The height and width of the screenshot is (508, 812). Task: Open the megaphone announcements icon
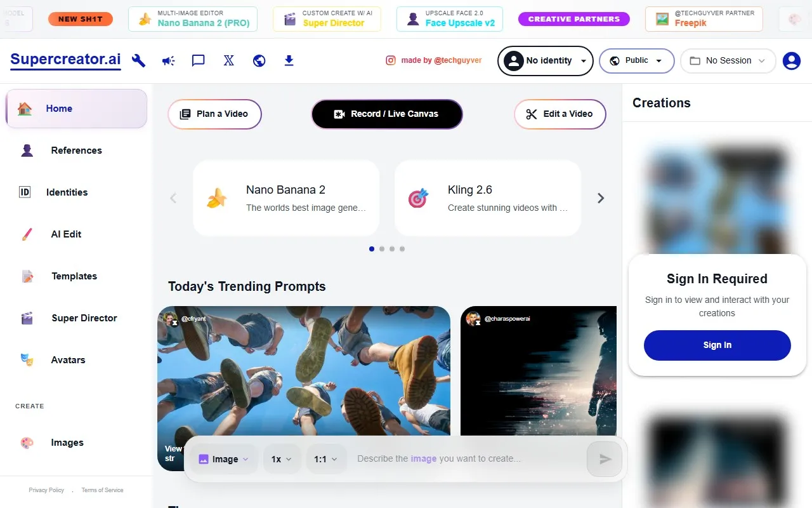(168, 60)
